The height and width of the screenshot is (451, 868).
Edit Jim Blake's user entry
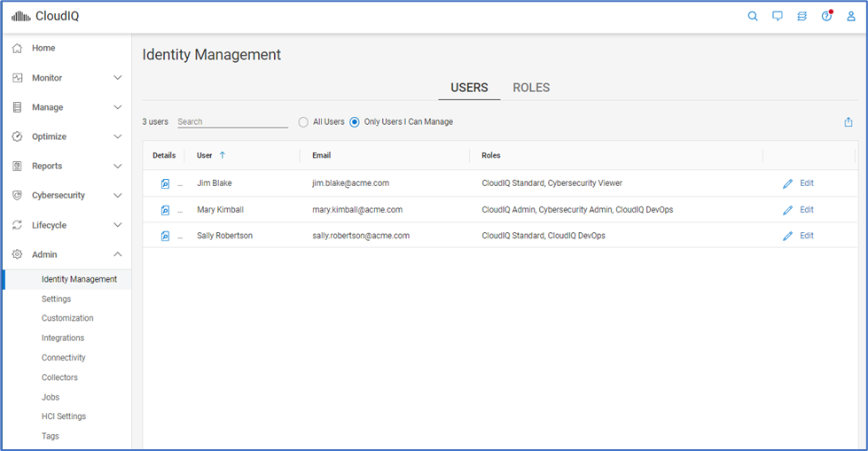pos(798,183)
